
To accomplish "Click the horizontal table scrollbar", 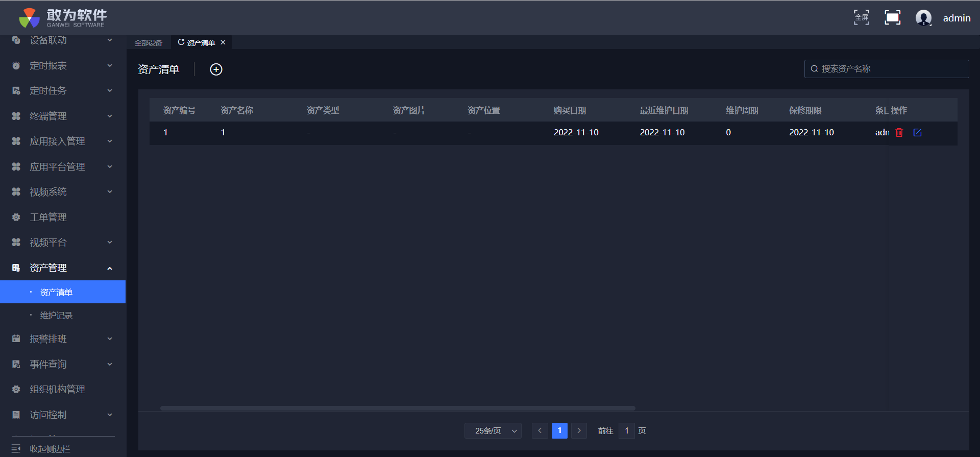I will [x=398, y=408].
